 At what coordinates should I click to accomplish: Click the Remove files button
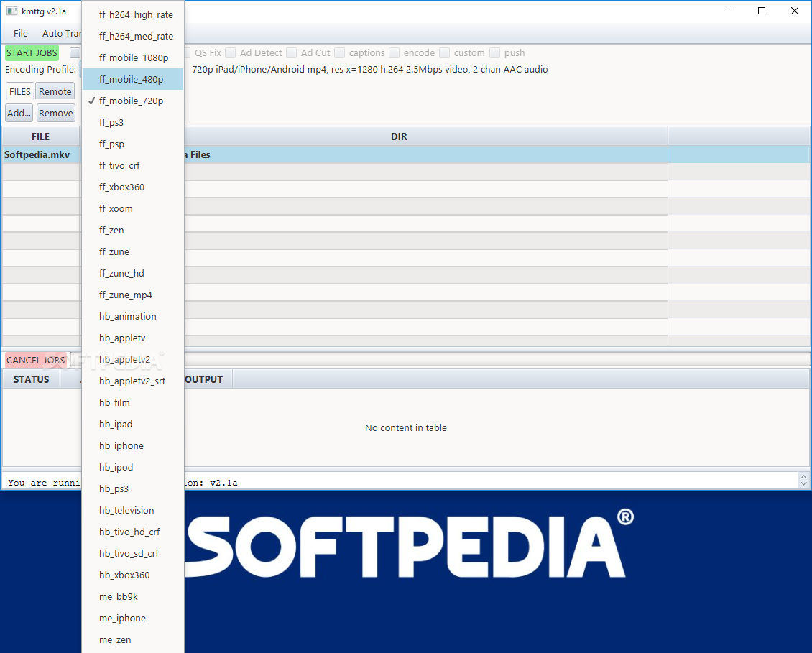(56, 114)
